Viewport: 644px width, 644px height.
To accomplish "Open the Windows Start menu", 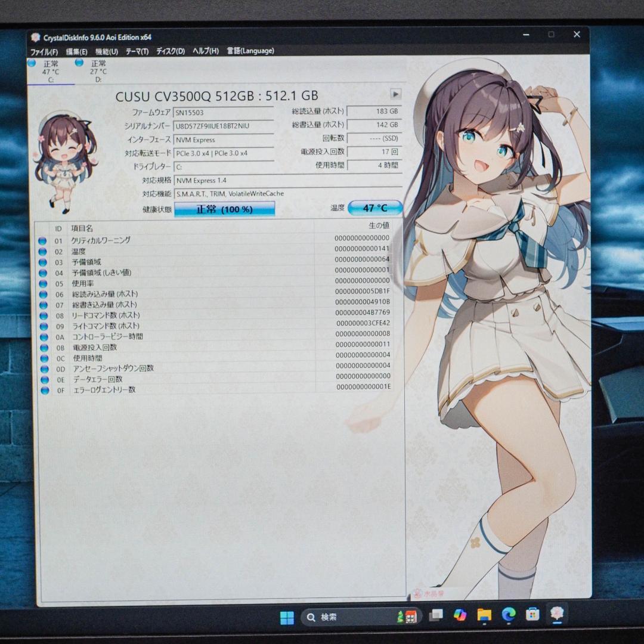I will pyautogui.click(x=287, y=617).
